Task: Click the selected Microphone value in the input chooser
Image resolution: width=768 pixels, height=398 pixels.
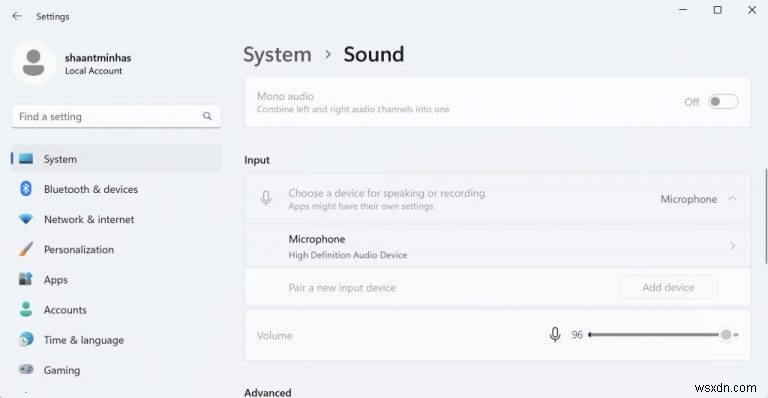Action: pos(688,199)
